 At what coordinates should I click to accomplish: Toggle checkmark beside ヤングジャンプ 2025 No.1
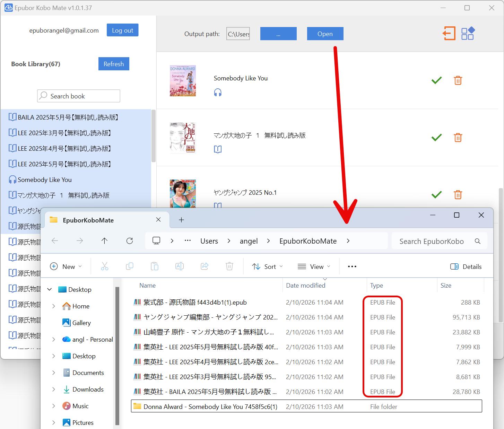tap(436, 195)
